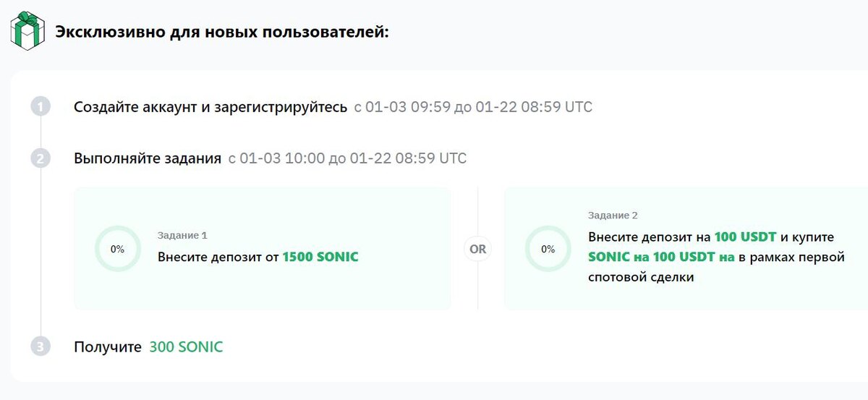Click the '300 SONIC' reward text
Screen dimensions: 868x400
[x=186, y=347]
